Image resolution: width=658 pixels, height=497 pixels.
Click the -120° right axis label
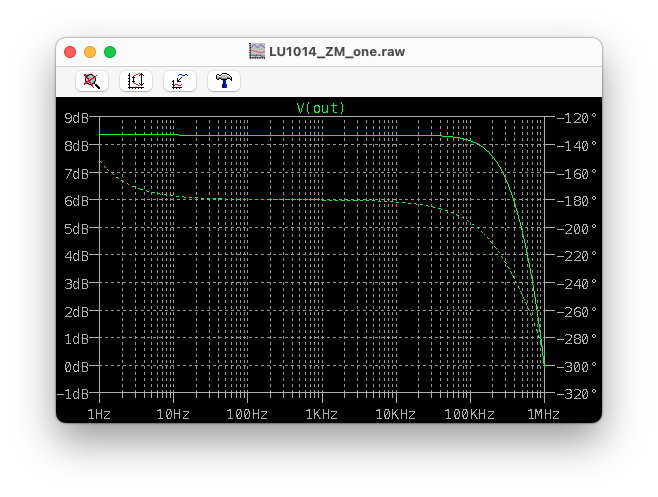pyautogui.click(x=577, y=118)
